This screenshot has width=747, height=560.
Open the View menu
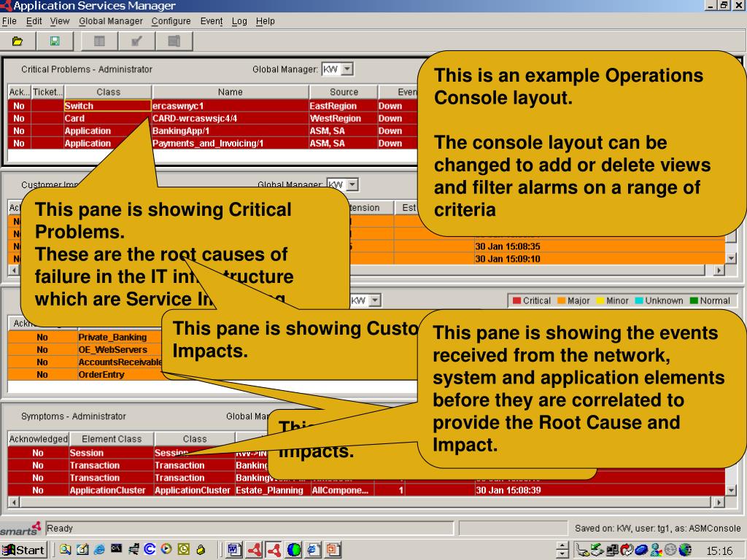(60, 21)
